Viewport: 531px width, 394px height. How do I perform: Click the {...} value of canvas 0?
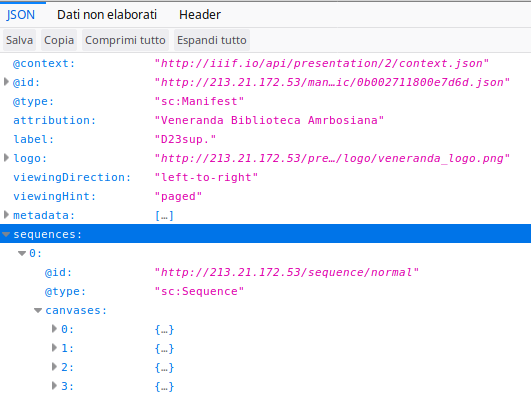(x=164, y=329)
